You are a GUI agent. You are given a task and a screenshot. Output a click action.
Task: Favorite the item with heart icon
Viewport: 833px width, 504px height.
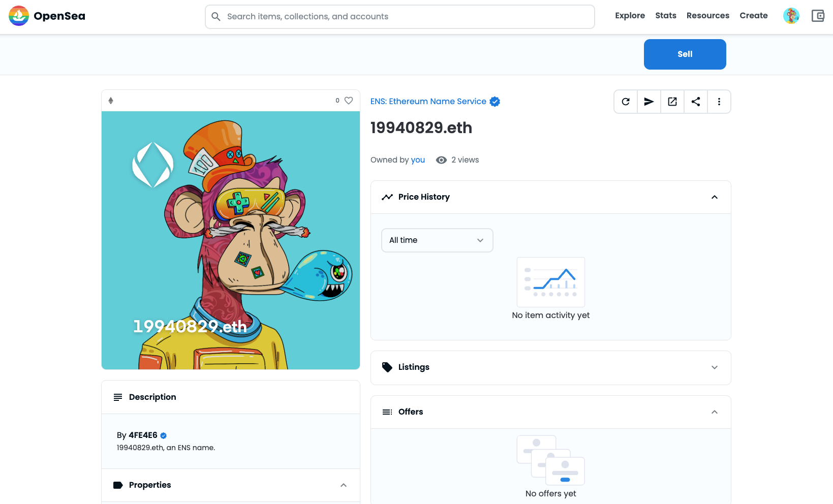(x=349, y=101)
